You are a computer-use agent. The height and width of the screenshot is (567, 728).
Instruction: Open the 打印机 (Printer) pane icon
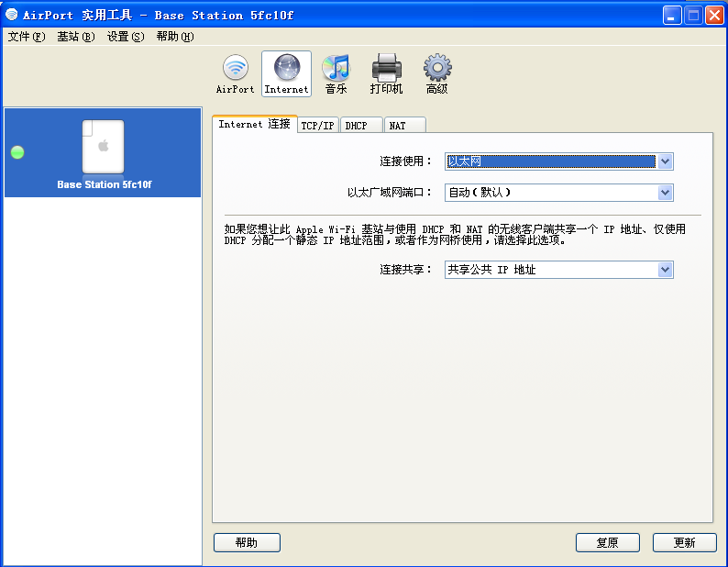386,74
